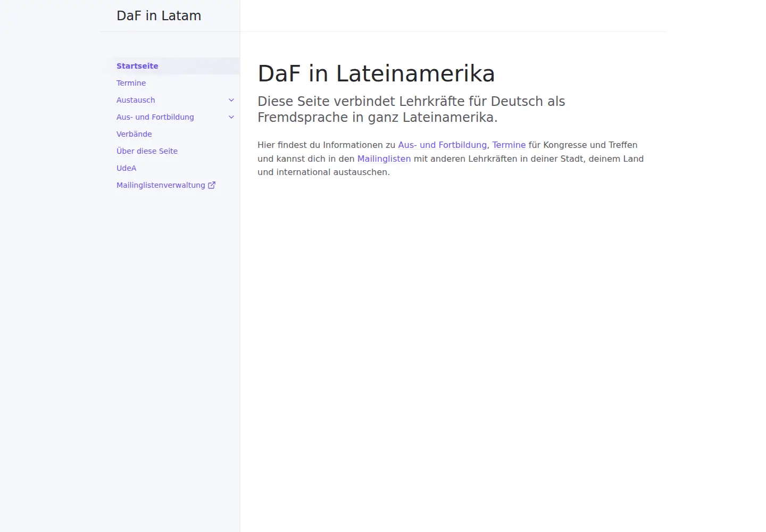The height and width of the screenshot is (532, 766).
Task: Expand the Austausch submenu chevron
Action: tap(231, 100)
